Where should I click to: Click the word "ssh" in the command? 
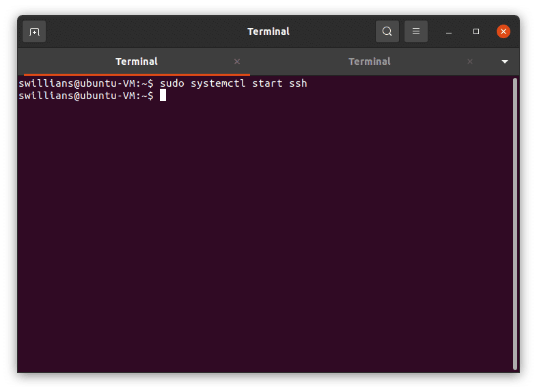coord(298,83)
